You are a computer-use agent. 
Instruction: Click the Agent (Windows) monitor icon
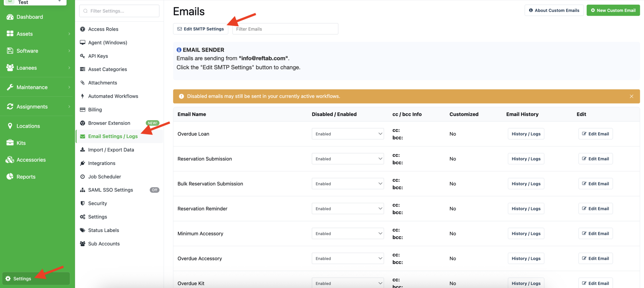coord(83,42)
